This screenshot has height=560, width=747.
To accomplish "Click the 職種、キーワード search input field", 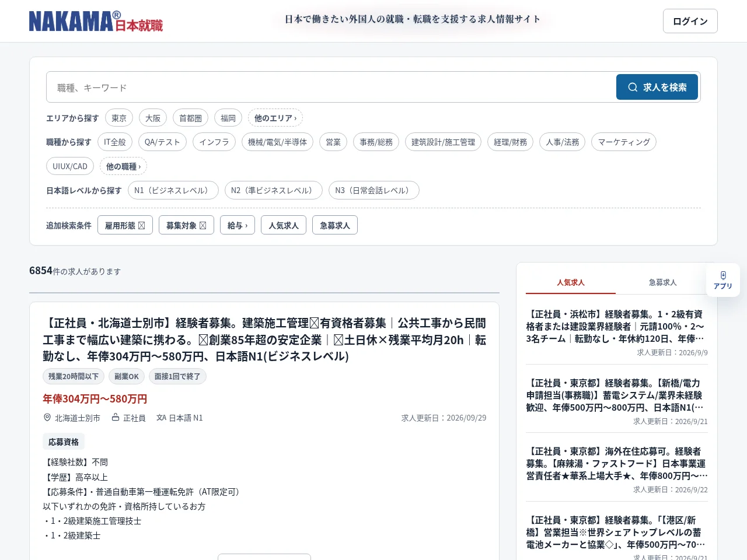I will [331, 87].
